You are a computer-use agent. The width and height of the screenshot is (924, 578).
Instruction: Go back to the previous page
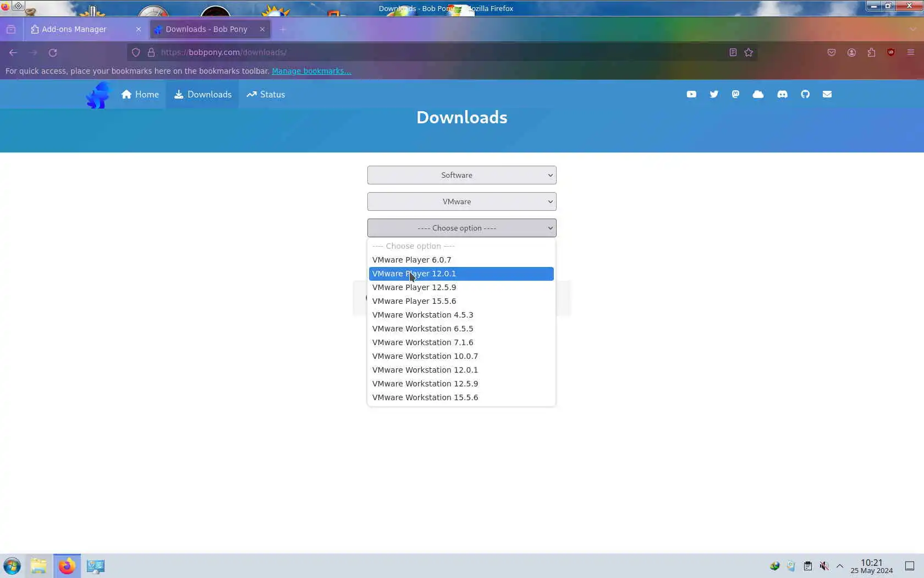(13, 52)
